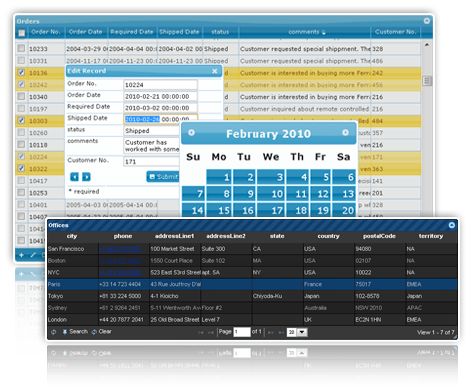The image size is (470, 390).
Task: Submit the Edit Record form
Action: [x=163, y=177]
